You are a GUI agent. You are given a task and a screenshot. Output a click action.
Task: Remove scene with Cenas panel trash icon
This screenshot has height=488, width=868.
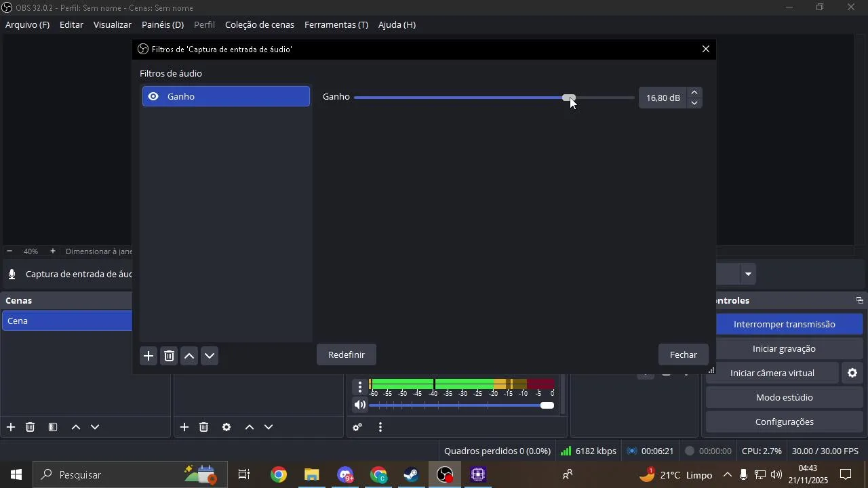(x=31, y=427)
